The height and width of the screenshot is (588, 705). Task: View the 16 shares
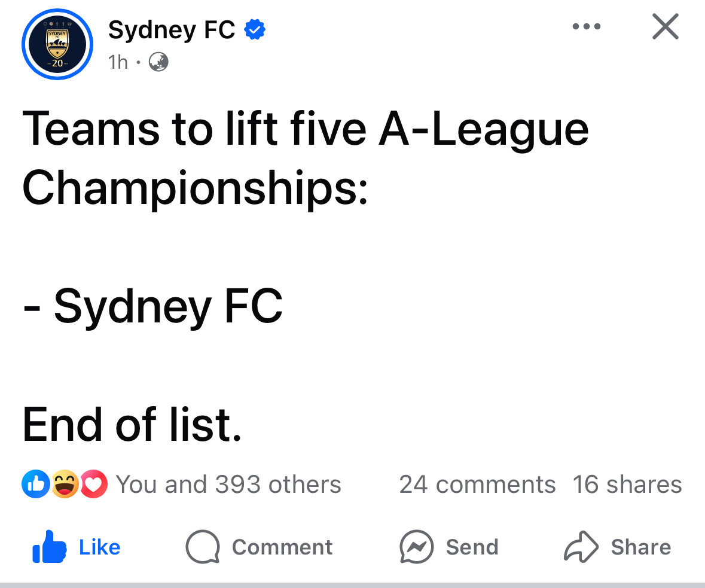(627, 485)
